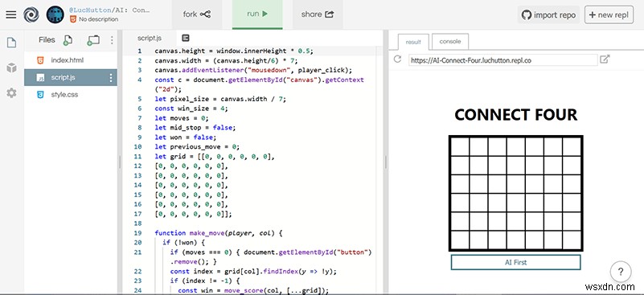Click the editor layout toggle icon
The width and height of the screenshot is (644, 295).
click(x=185, y=38)
